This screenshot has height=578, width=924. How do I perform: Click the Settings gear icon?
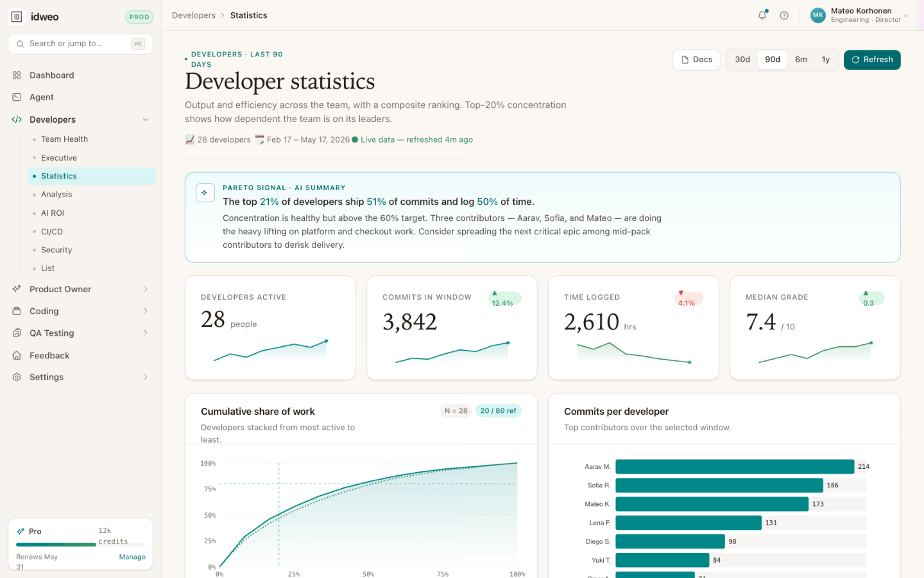pyautogui.click(x=17, y=377)
